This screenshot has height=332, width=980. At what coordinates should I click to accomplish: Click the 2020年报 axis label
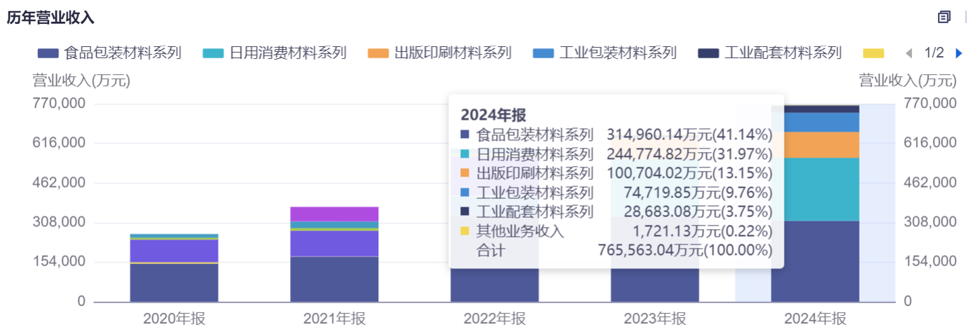coord(174,319)
